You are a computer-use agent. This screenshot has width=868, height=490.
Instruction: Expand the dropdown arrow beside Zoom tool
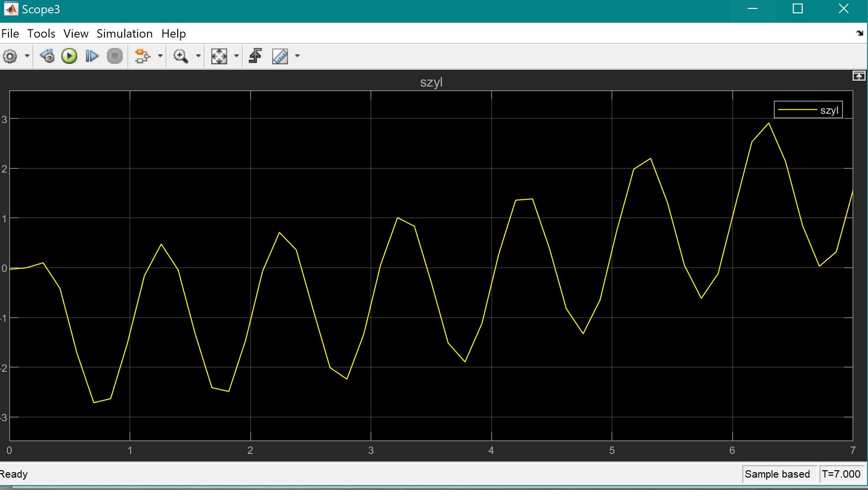[198, 56]
